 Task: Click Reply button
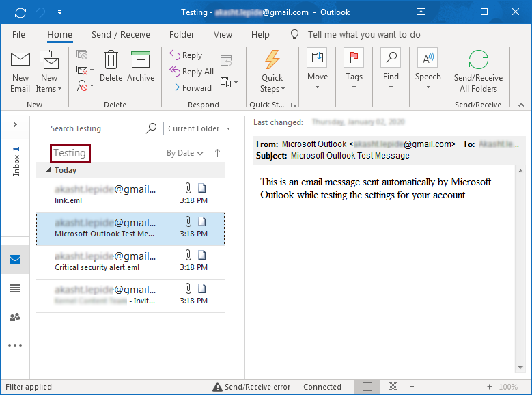click(186, 55)
